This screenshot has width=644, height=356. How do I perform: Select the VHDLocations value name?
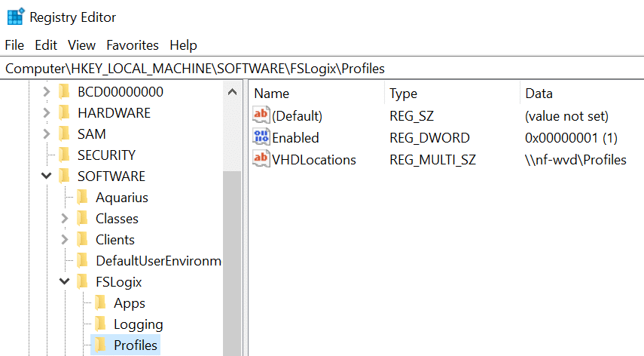314,159
